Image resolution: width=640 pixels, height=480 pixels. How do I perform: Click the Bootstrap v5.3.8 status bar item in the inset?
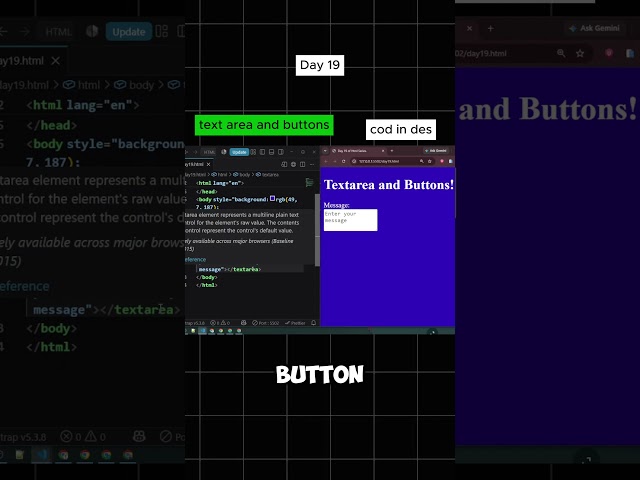pos(195,323)
